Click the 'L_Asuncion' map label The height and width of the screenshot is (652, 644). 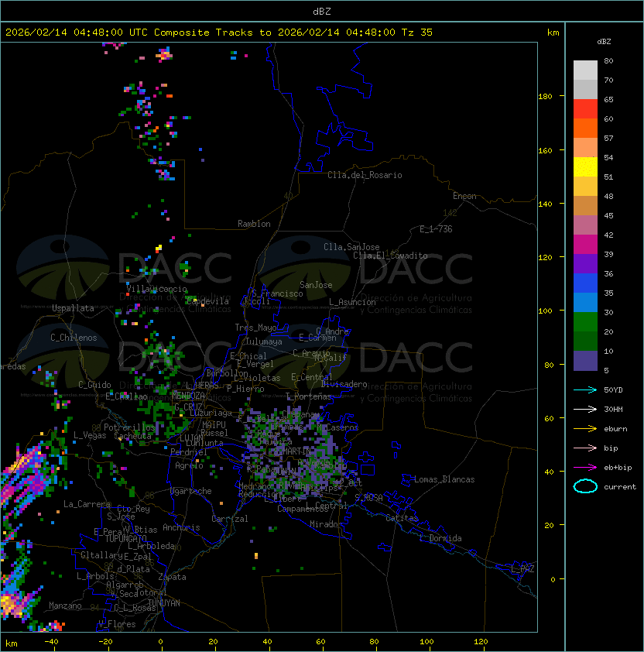click(352, 302)
